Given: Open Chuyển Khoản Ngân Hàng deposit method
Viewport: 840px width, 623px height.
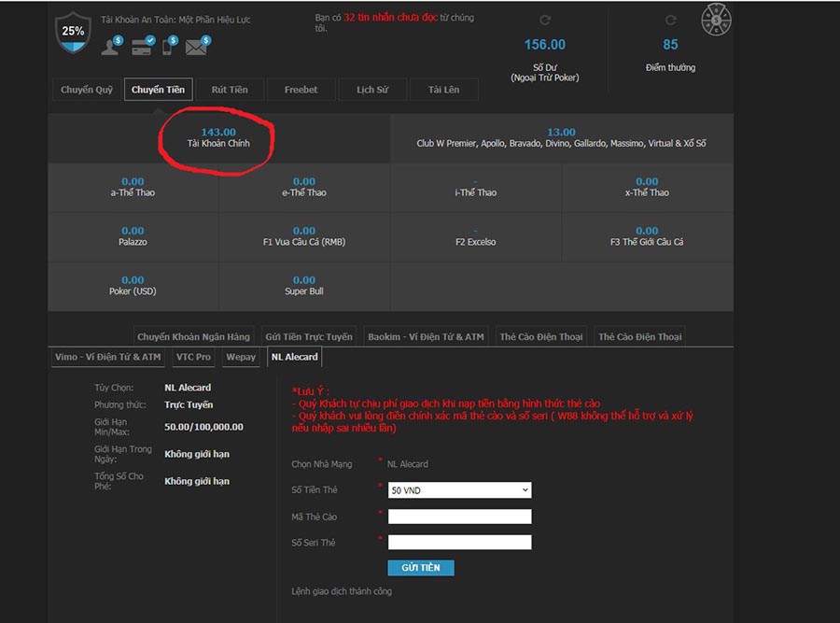Looking at the screenshot, I should (x=193, y=336).
